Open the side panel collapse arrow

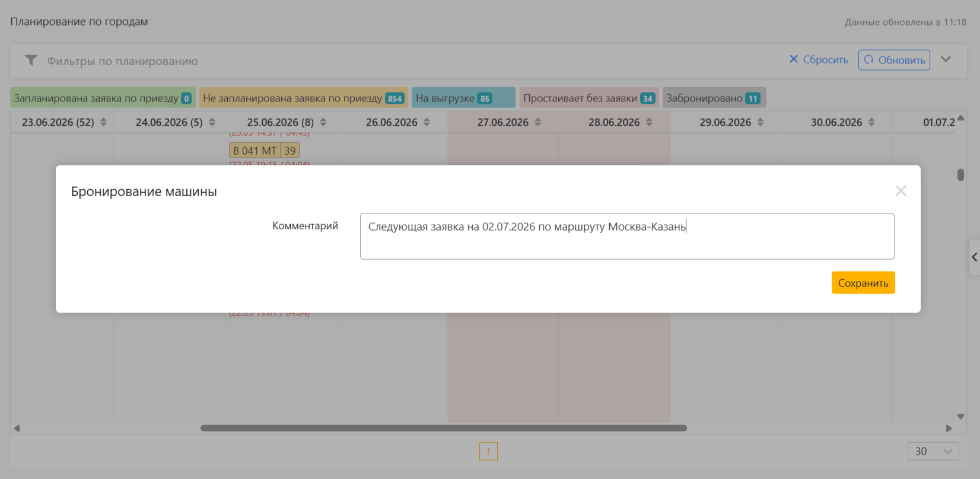pos(974,257)
